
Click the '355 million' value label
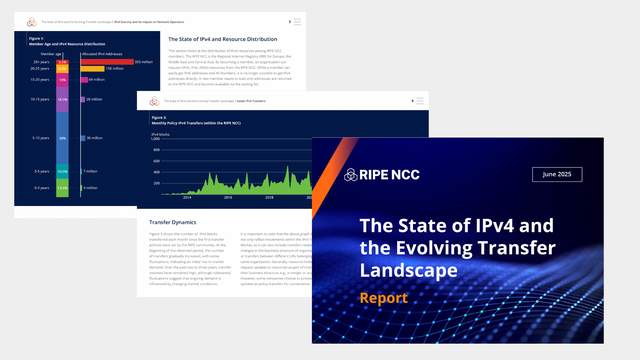(x=144, y=62)
